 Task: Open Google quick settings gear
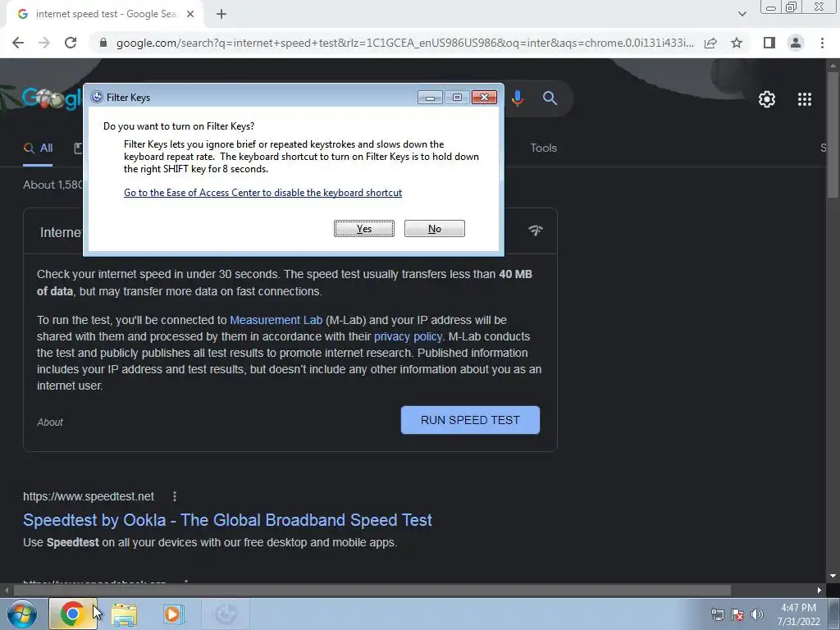pos(767,99)
